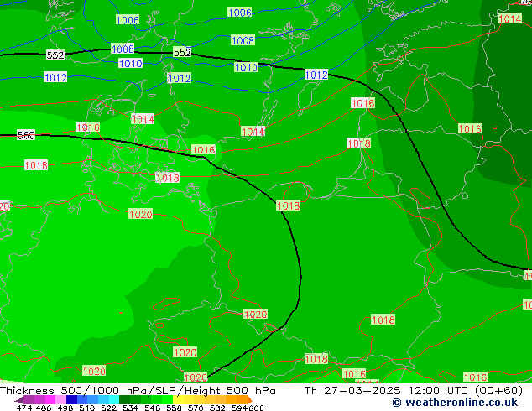Click the 486 value on the color scale
532x411 pixels.
click(44, 408)
